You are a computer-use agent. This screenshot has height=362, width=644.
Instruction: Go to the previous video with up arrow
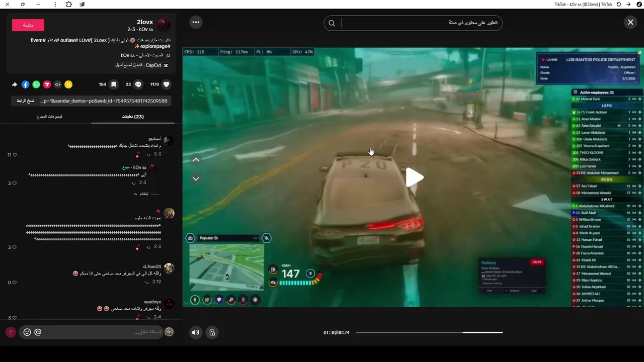coord(196,160)
